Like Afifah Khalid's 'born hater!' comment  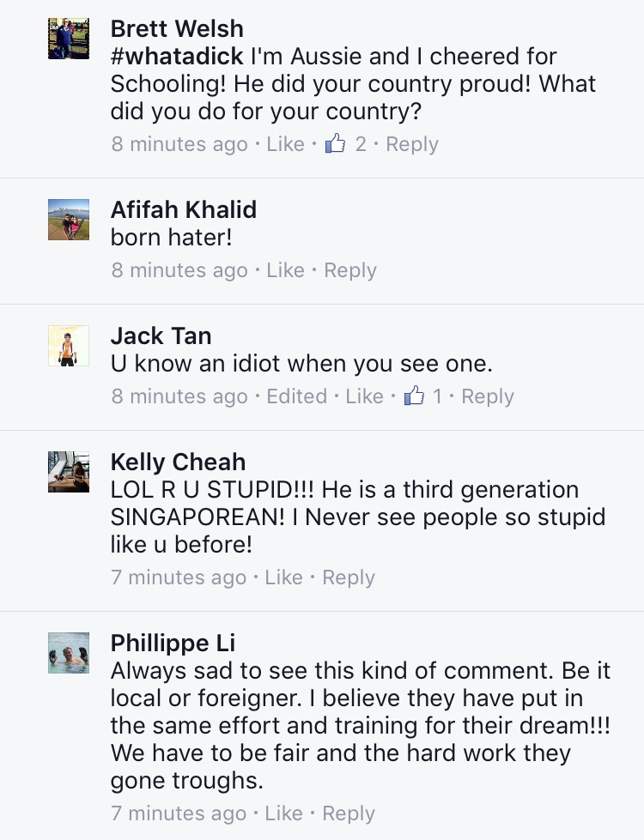pyautogui.click(x=285, y=270)
